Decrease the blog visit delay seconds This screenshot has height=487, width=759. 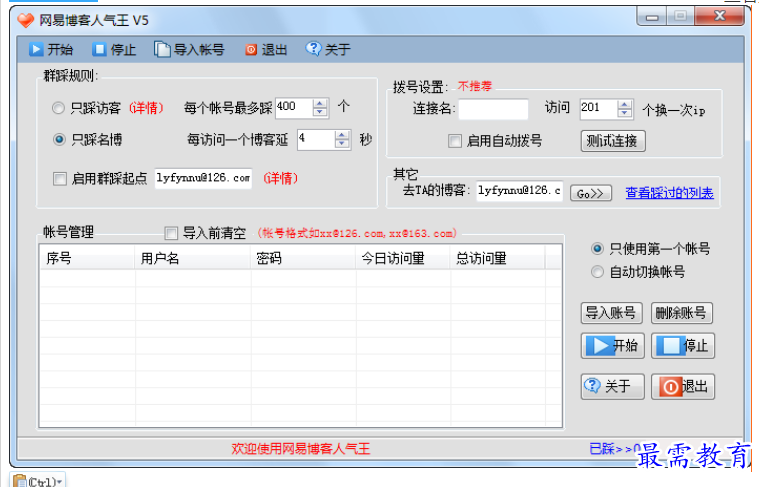[x=342, y=144]
